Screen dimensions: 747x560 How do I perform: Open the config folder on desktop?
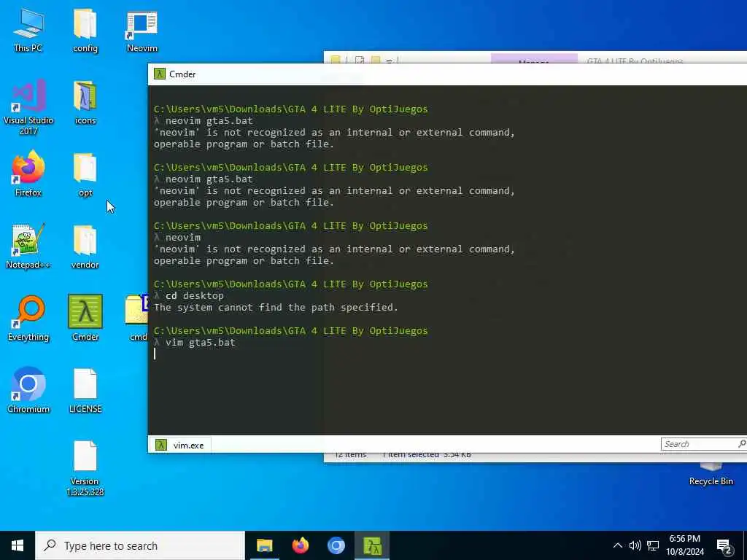pos(85,29)
